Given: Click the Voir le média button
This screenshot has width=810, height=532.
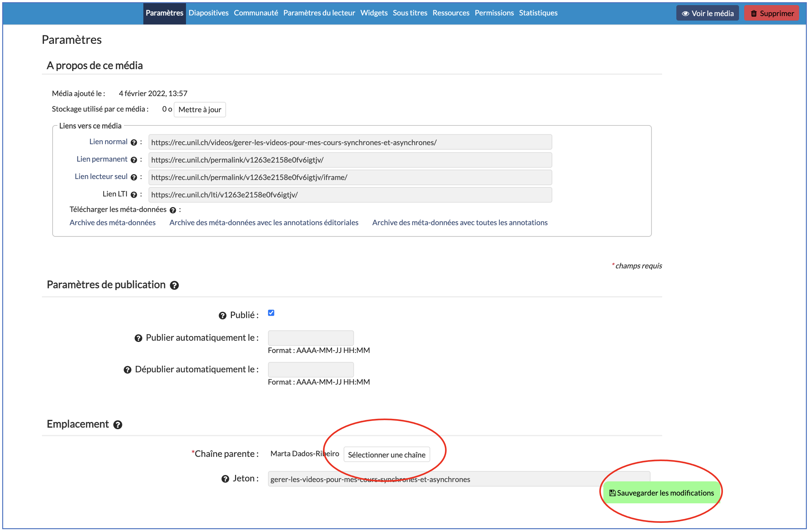Looking at the screenshot, I should [707, 13].
